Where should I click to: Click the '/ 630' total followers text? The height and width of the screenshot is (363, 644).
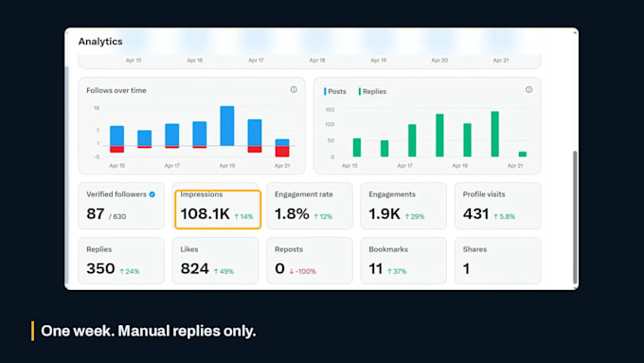(117, 216)
